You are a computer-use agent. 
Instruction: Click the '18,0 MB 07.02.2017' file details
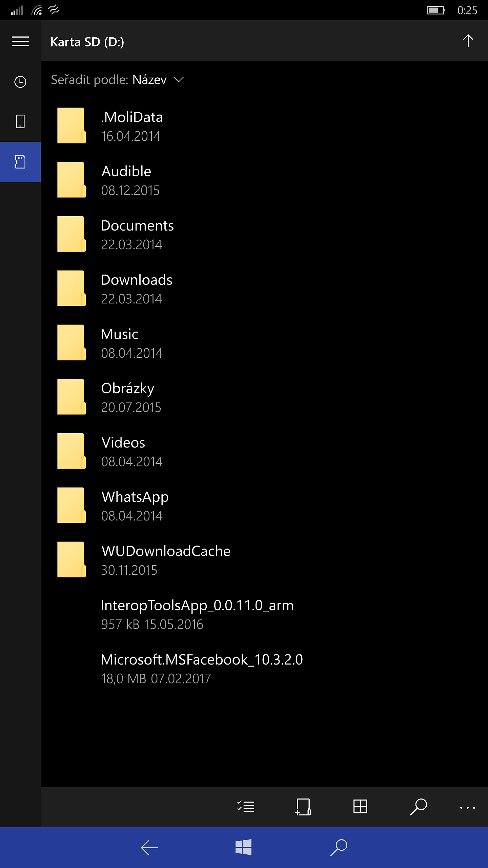(156, 679)
